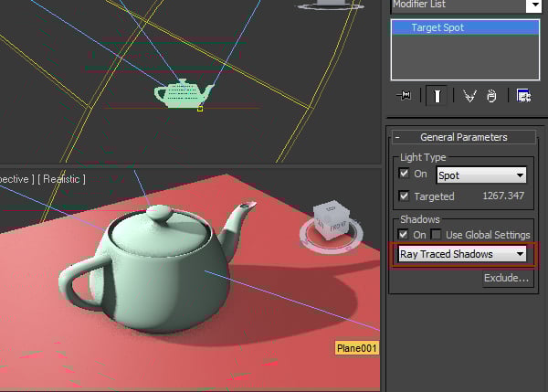
Task: Click the target distance value 1267.347
Action: pyautogui.click(x=503, y=196)
